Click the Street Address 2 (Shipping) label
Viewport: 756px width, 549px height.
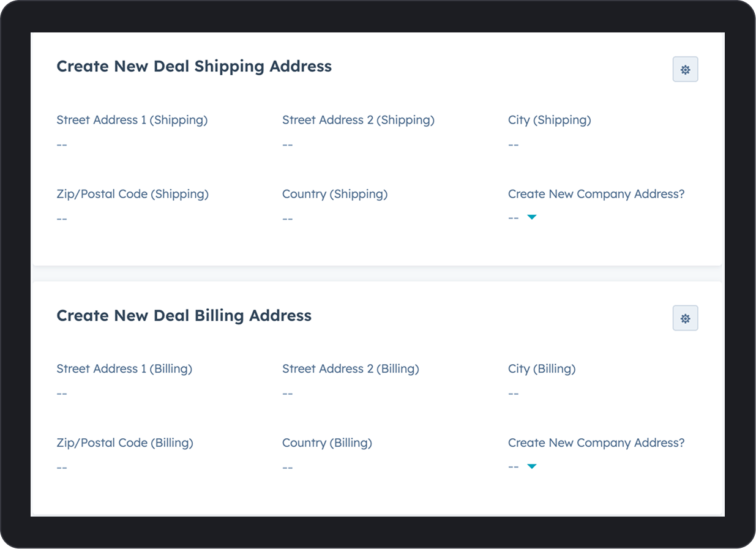coord(358,120)
